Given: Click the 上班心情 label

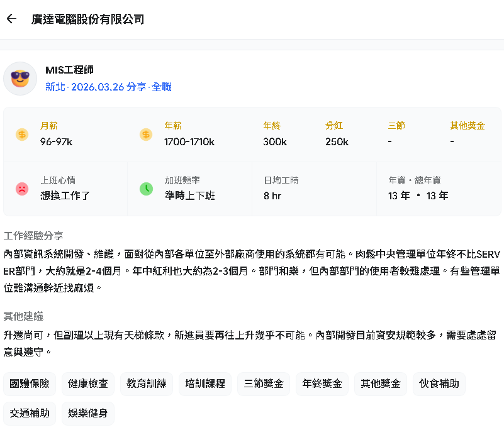Looking at the screenshot, I should [58, 180].
